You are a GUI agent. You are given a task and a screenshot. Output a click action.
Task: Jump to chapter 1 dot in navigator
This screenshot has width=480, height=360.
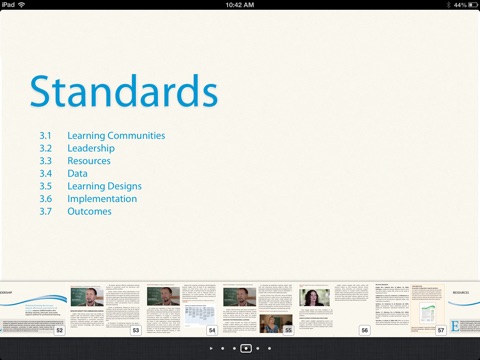(x=223, y=348)
